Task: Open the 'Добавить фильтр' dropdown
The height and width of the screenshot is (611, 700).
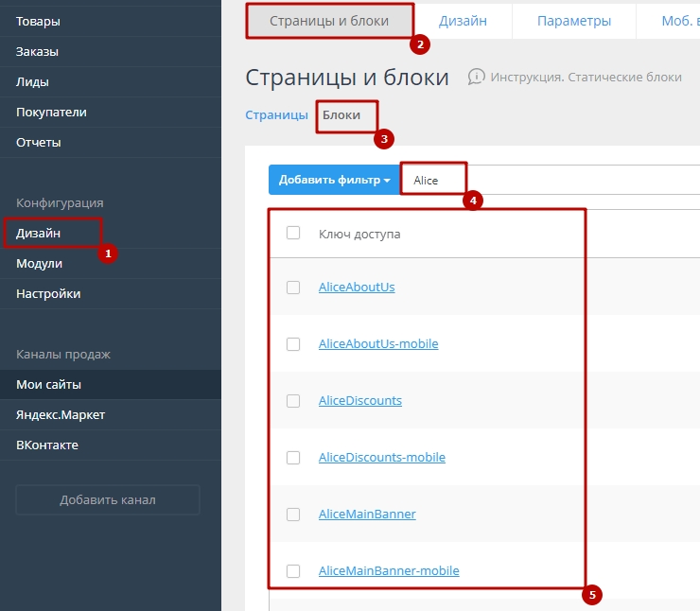Action: click(334, 180)
